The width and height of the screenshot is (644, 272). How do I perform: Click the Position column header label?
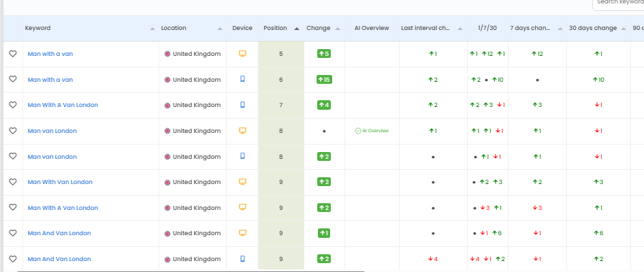point(275,28)
